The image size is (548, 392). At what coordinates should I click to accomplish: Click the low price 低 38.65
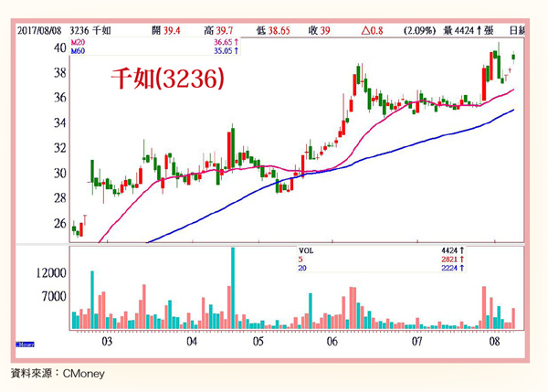(x=273, y=31)
